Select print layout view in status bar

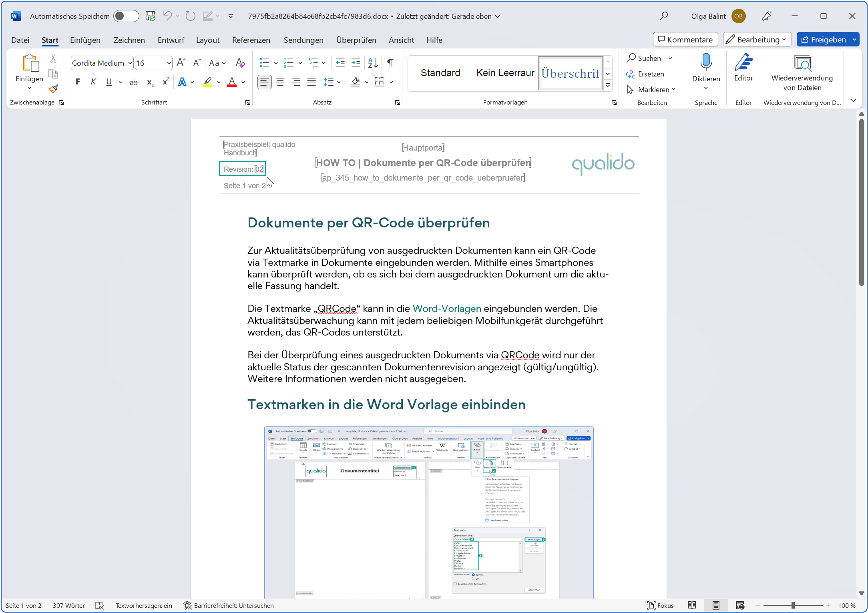tap(716, 605)
